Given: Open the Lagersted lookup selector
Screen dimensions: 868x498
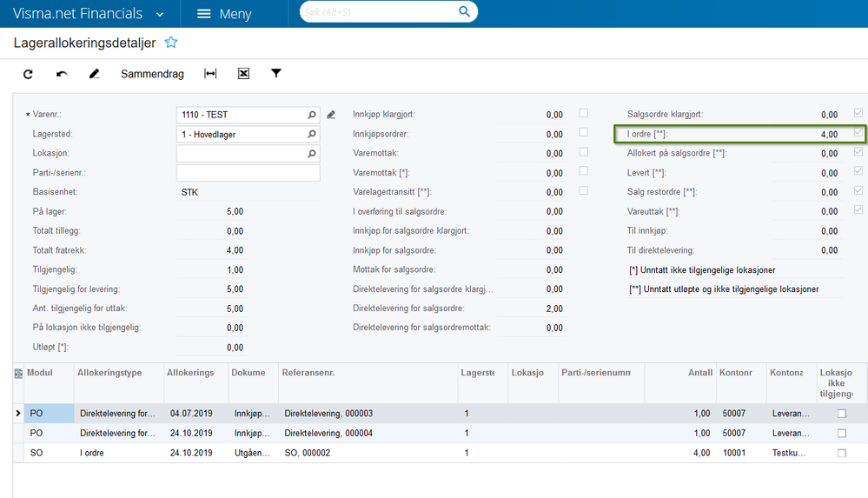Looking at the screenshot, I should tap(312, 134).
